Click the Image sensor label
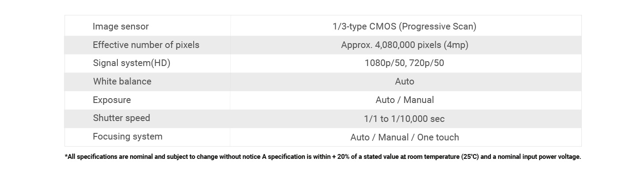Image resolution: width=644 pixels, height=169 pixels. pos(120,26)
